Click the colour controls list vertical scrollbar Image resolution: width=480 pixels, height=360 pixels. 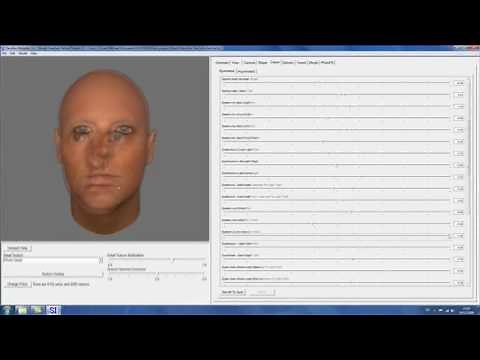click(469, 182)
